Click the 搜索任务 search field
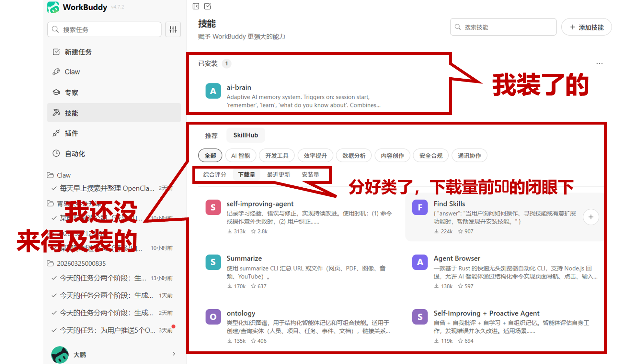This screenshot has width=630, height=364. 104,29
